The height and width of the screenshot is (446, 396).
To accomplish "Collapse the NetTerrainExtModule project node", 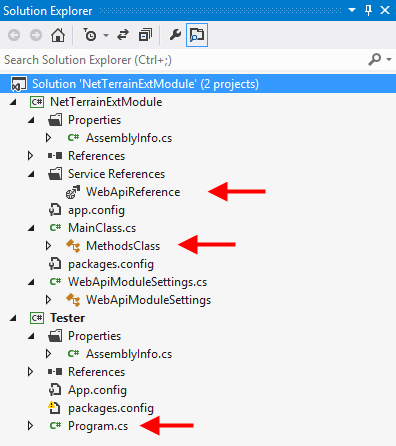I will click(x=13, y=102).
